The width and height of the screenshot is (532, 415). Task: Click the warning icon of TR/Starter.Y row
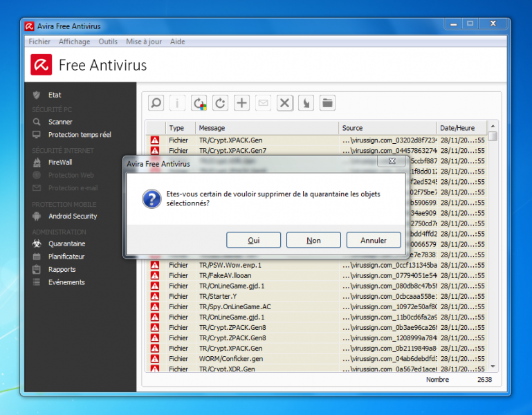click(155, 296)
